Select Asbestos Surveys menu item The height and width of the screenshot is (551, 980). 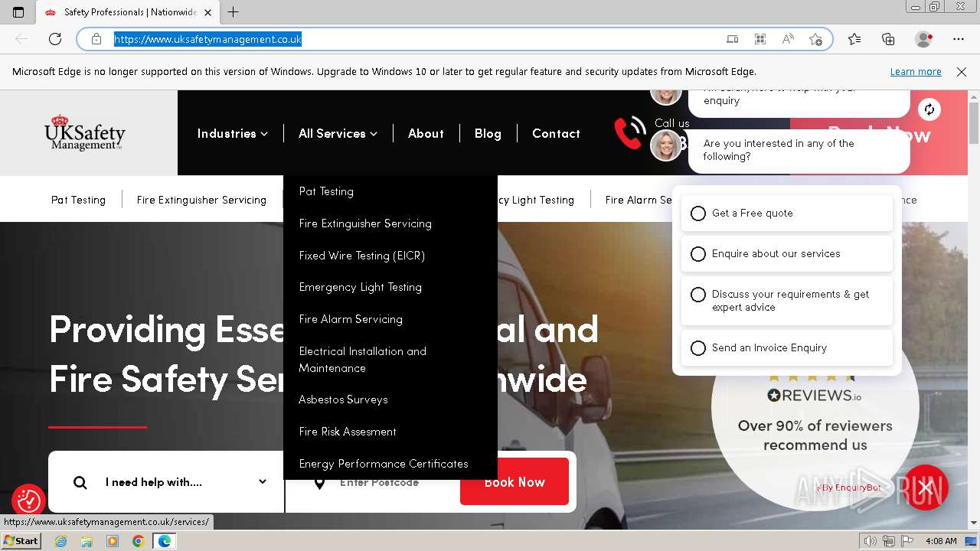(343, 399)
